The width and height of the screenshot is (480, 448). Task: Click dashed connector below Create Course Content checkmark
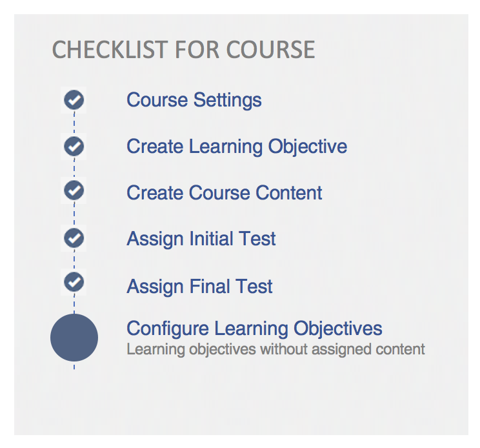(74, 214)
